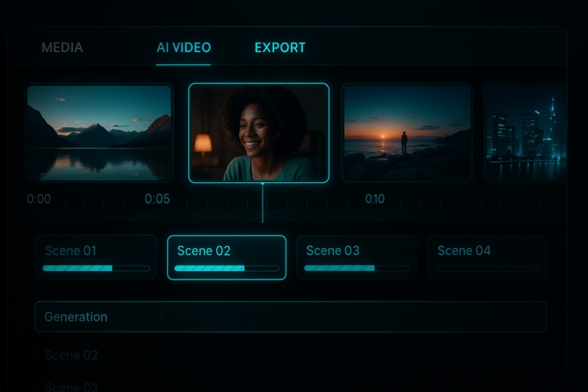
Task: Jump to 0:00 on timeline ruler
Action: point(38,199)
